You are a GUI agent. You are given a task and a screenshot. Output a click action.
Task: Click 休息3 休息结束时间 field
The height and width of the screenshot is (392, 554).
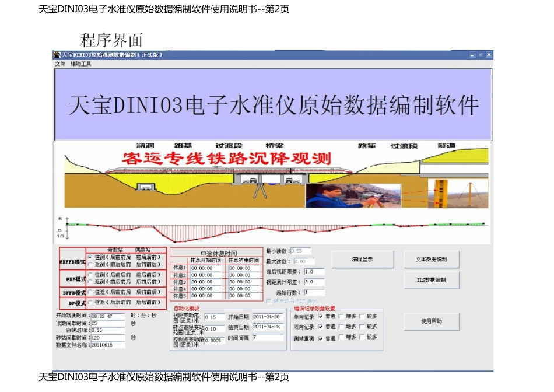point(244,282)
